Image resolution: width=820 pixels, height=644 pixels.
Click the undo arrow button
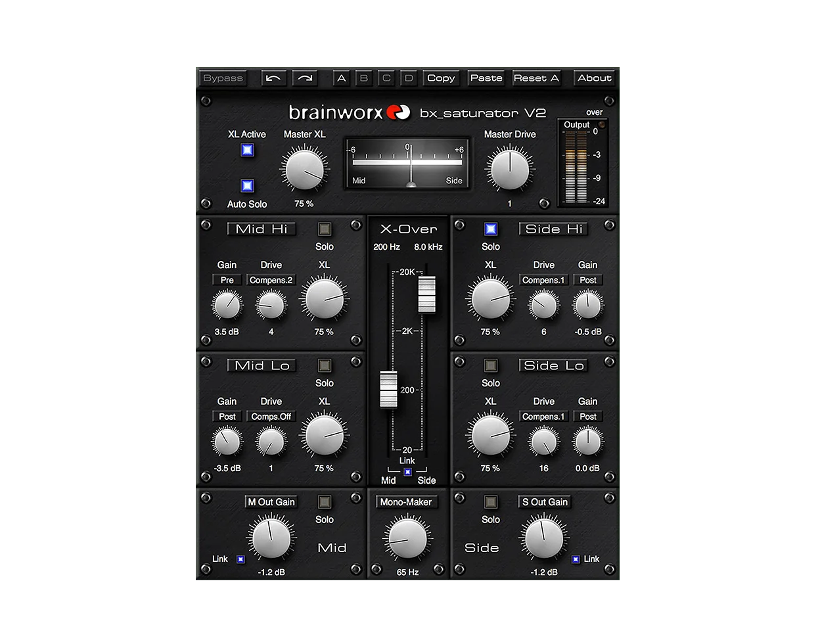tap(274, 78)
